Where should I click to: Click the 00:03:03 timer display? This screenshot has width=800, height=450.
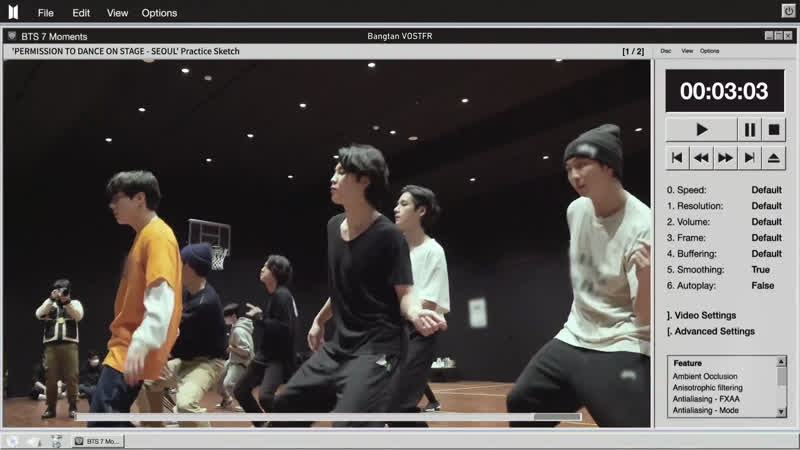coord(724,91)
